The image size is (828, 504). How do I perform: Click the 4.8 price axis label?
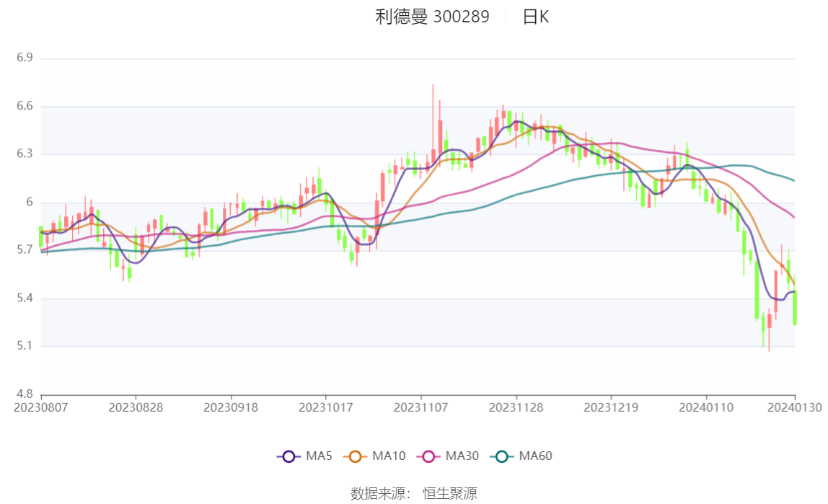25,394
